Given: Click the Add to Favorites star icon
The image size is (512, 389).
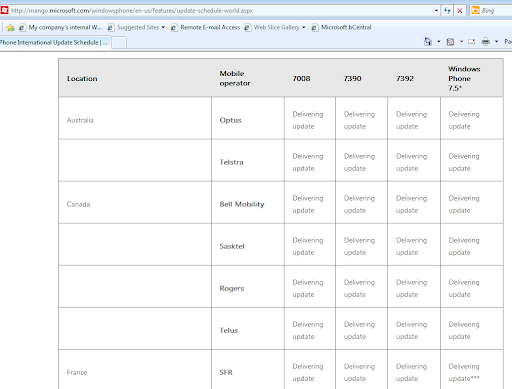Looking at the screenshot, I should (x=10, y=28).
